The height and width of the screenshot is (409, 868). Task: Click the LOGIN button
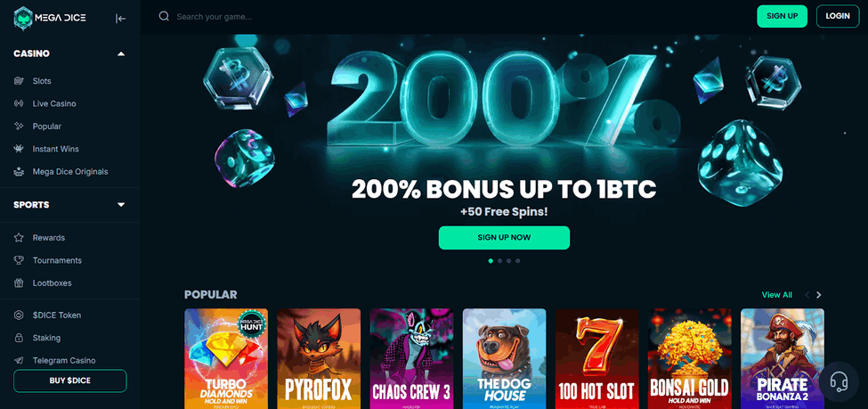(x=838, y=16)
